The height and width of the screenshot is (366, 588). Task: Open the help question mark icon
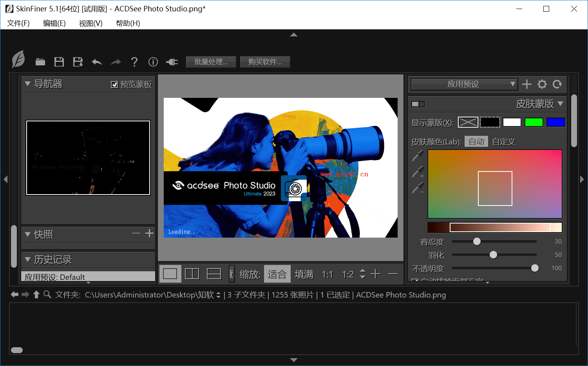[x=134, y=62]
